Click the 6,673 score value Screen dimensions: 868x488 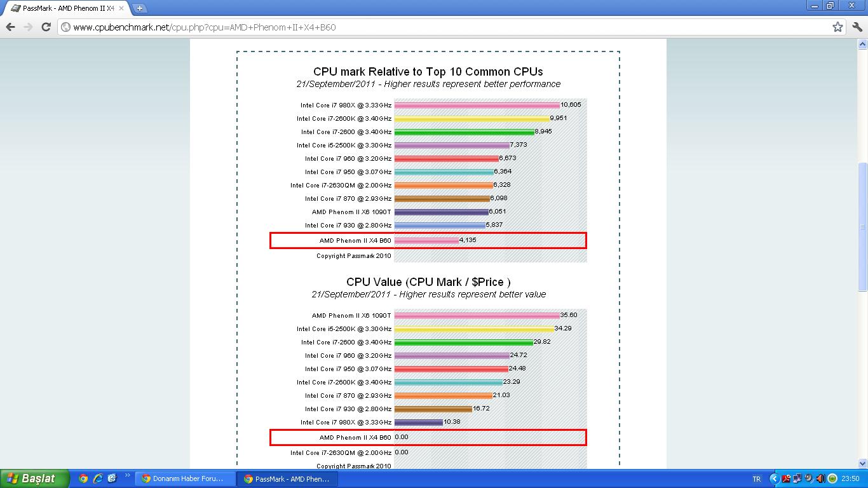point(508,158)
